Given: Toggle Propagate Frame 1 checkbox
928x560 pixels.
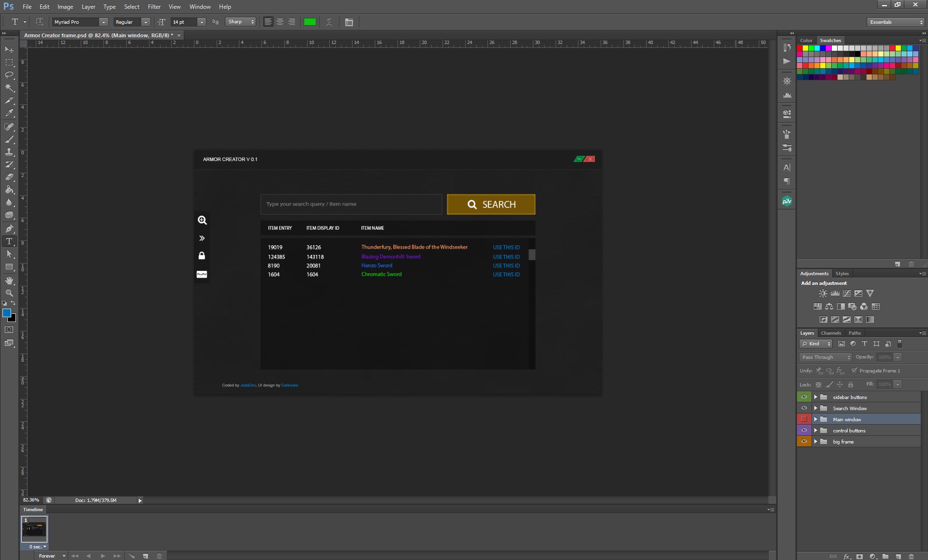Looking at the screenshot, I should [x=854, y=370].
